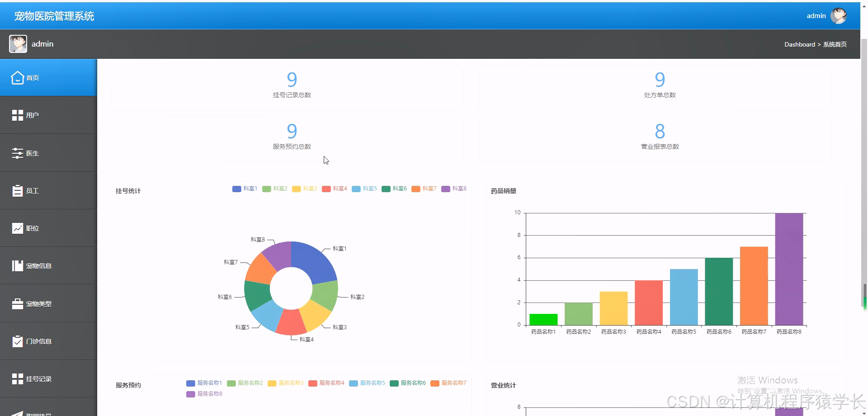Viewport: 868px width, 416px height.
Task: Click the 员工 clipboard icon
Action: (x=17, y=191)
